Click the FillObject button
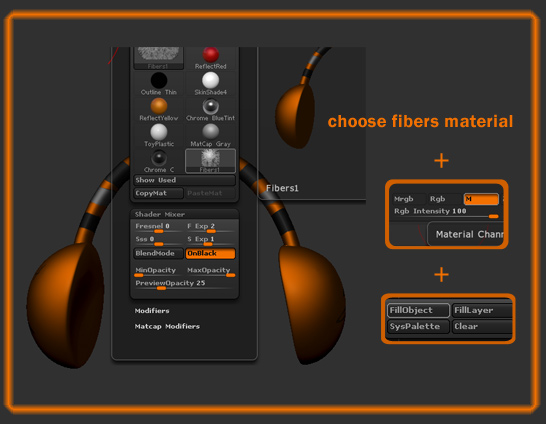 tap(418, 310)
